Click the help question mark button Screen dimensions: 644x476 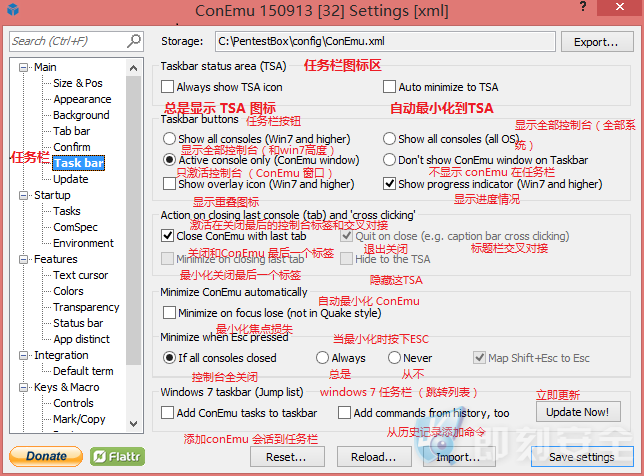pos(583,7)
